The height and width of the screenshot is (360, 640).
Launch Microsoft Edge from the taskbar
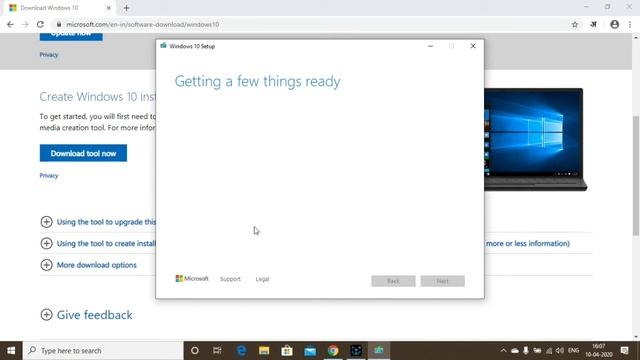242,351
